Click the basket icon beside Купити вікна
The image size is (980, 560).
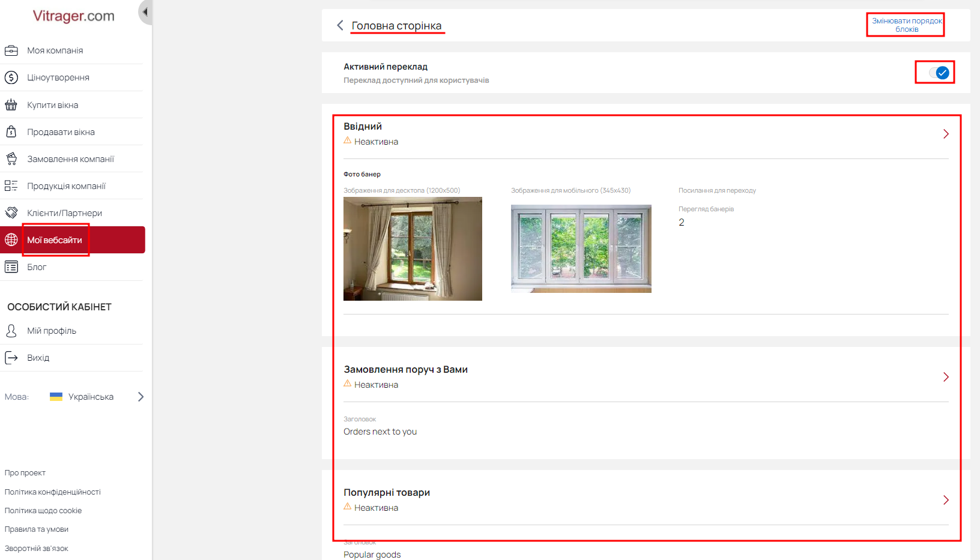pos(11,105)
